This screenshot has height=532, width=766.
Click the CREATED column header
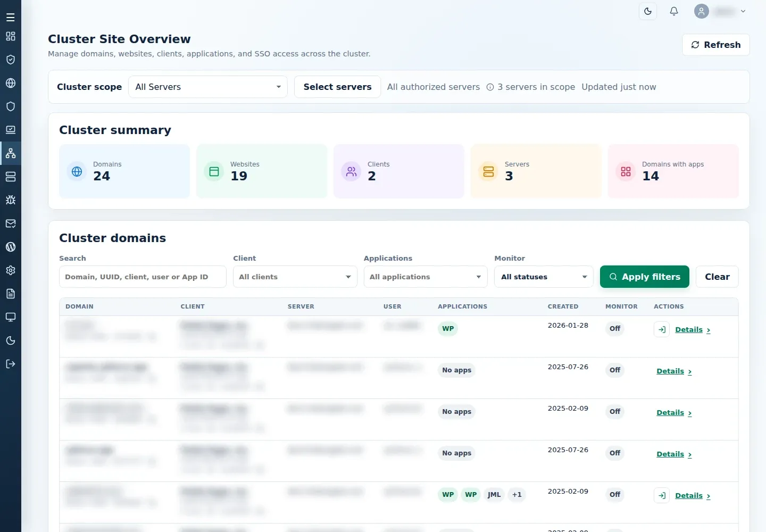[563, 306]
